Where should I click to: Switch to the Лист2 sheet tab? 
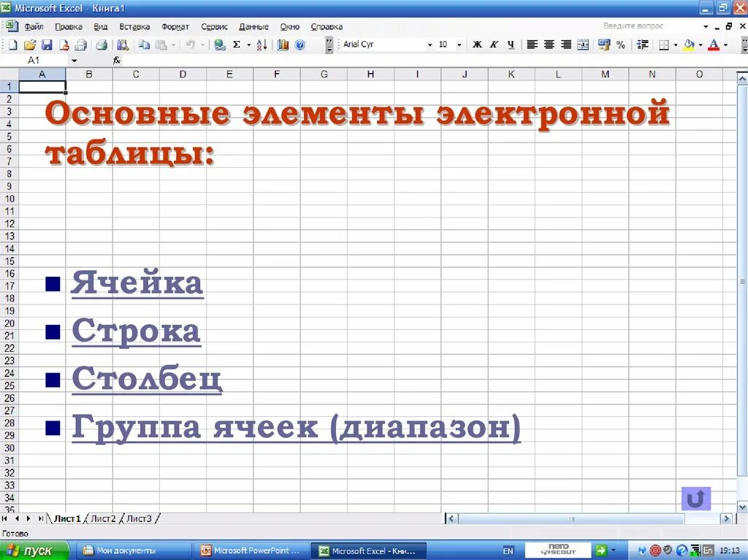tap(103, 518)
